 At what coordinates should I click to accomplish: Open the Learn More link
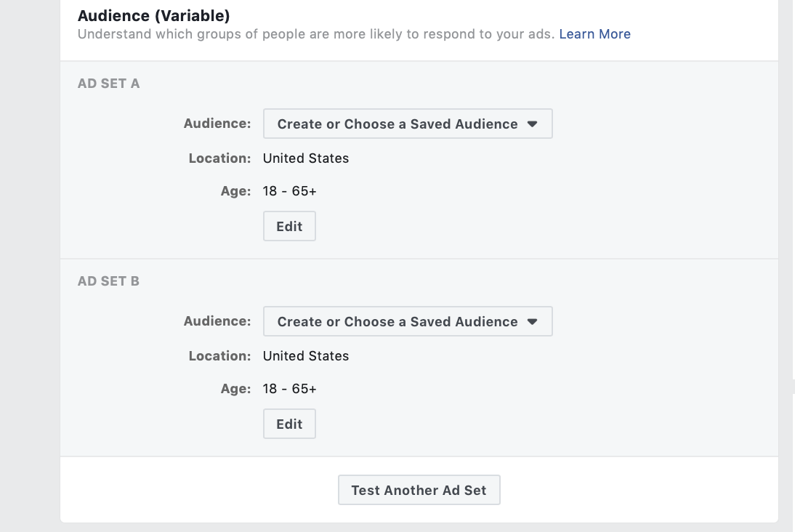coord(594,34)
